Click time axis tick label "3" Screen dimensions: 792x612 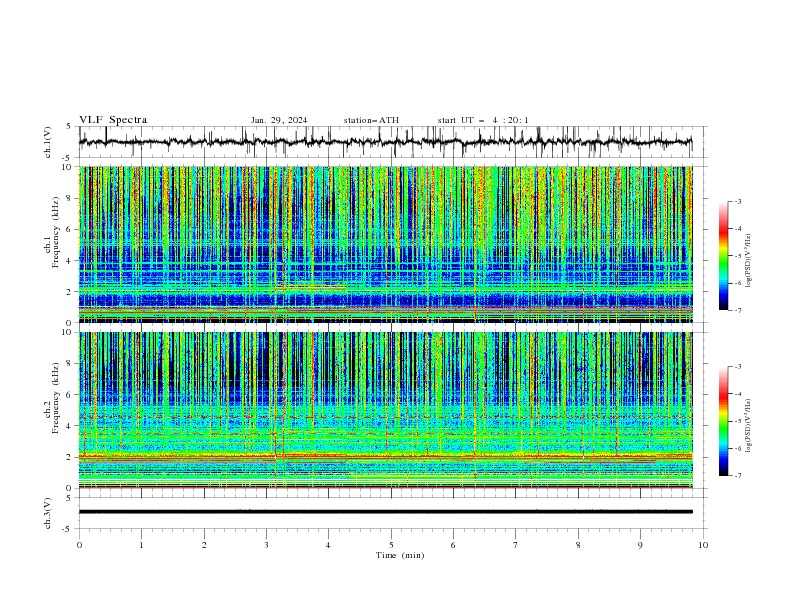pyautogui.click(x=266, y=545)
